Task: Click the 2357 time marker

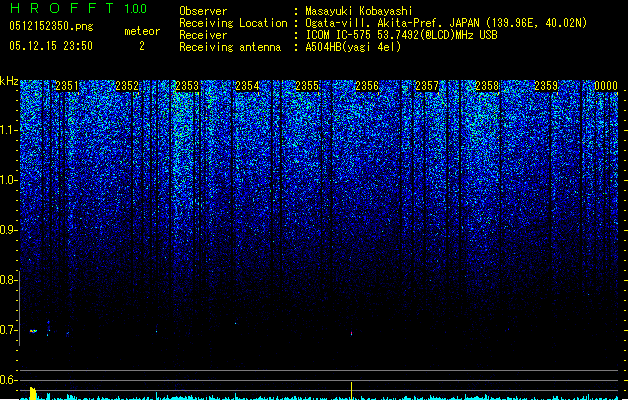Action: click(x=427, y=86)
